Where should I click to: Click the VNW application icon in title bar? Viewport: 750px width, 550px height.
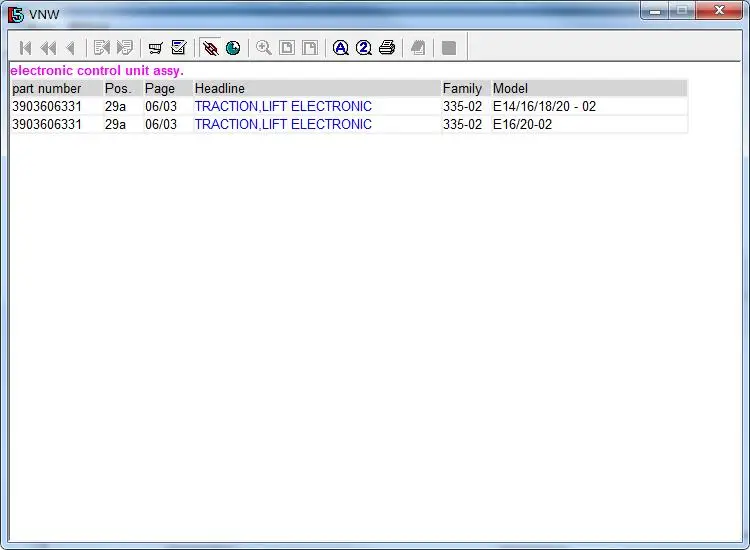(16, 15)
